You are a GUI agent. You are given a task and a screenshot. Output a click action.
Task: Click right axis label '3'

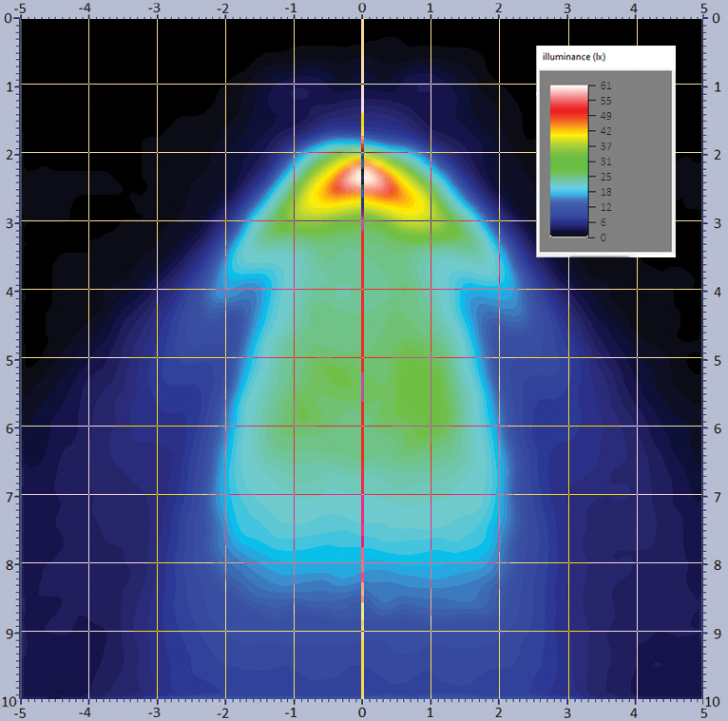click(x=717, y=222)
